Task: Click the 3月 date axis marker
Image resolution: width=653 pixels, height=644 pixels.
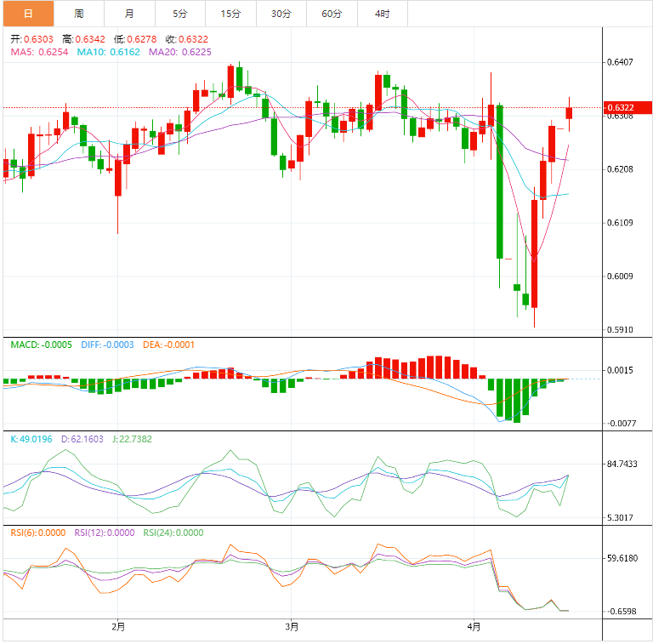Action: 292,627
